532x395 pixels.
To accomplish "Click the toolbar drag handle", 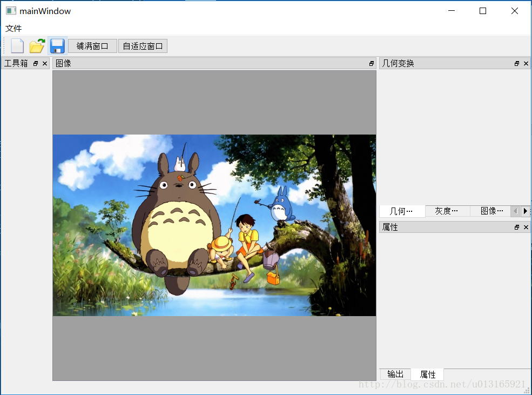I will pos(4,46).
